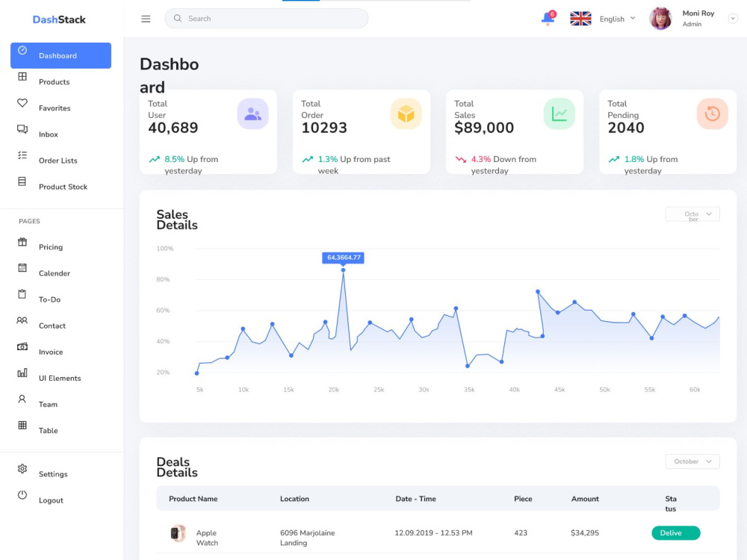Click the Product Name column header
747x560 pixels.
tap(193, 499)
